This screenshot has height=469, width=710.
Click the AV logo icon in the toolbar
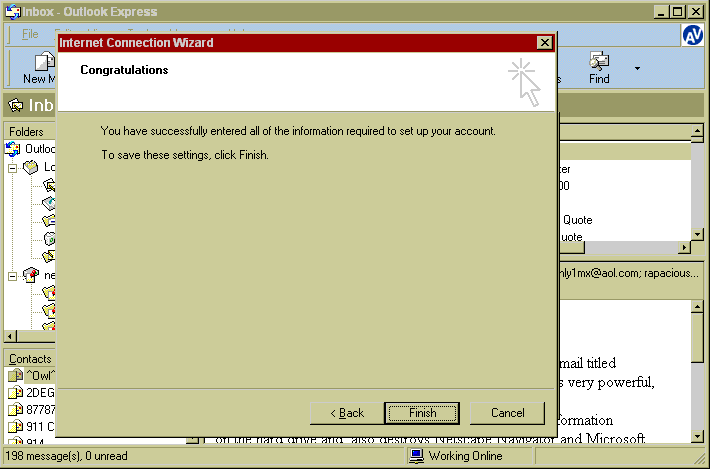[x=693, y=35]
